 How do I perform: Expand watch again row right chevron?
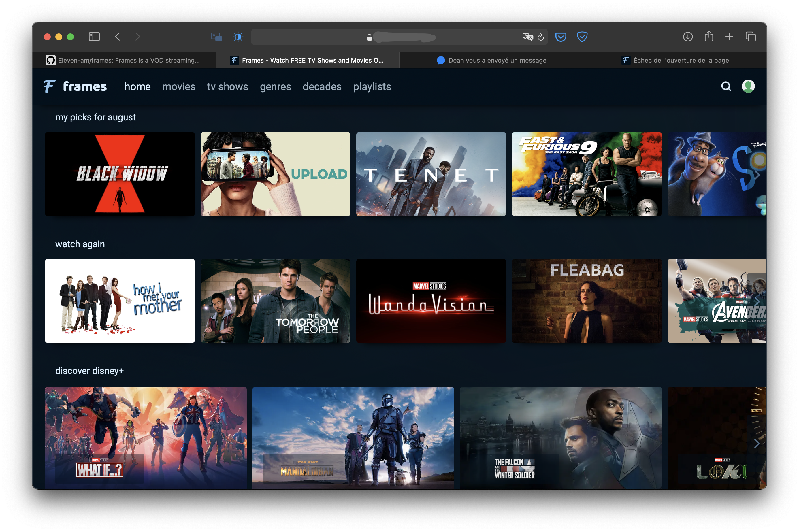click(x=757, y=302)
